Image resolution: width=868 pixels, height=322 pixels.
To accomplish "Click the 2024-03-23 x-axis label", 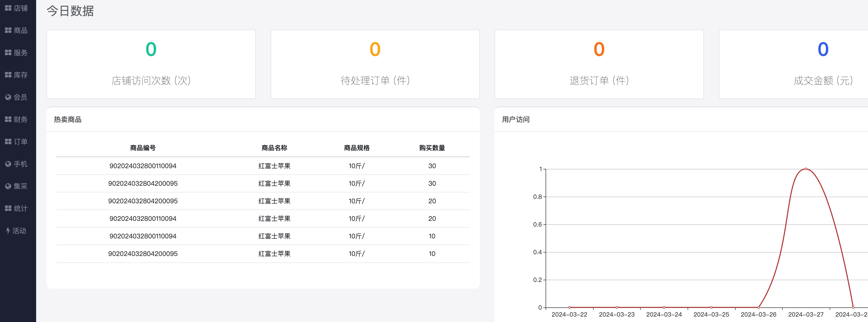I will (x=617, y=315).
